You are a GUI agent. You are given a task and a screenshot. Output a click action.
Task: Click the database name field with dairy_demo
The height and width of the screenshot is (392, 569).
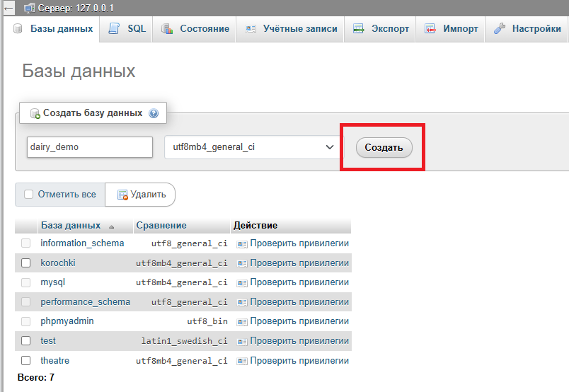(89, 147)
